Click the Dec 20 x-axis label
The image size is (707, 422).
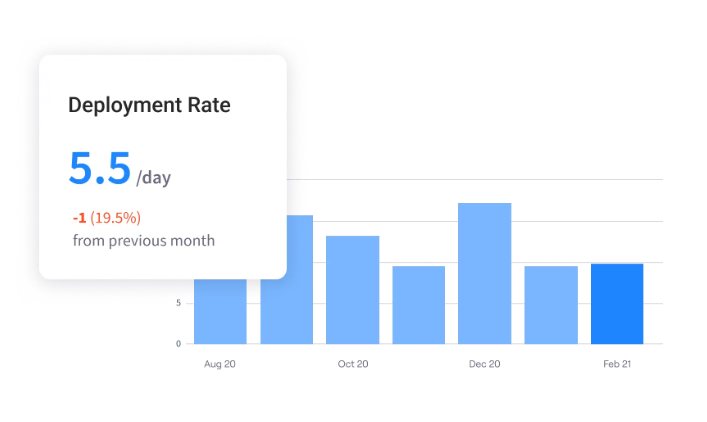tap(484, 364)
